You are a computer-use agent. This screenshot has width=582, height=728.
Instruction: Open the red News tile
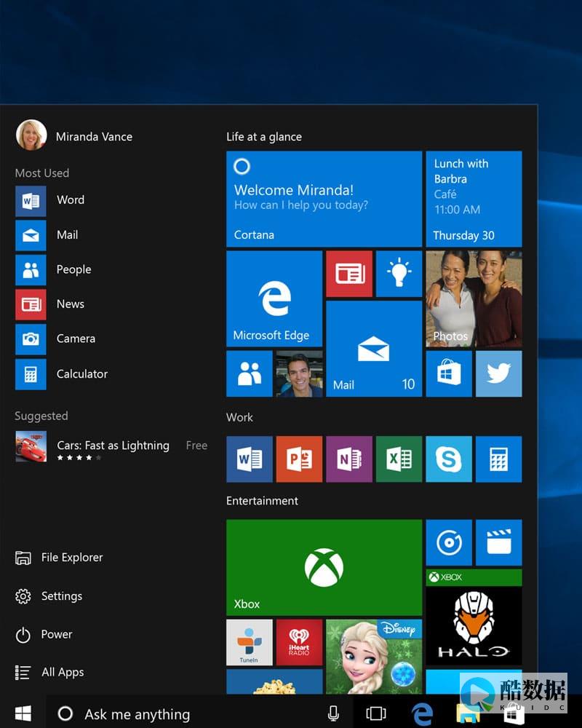click(x=349, y=274)
